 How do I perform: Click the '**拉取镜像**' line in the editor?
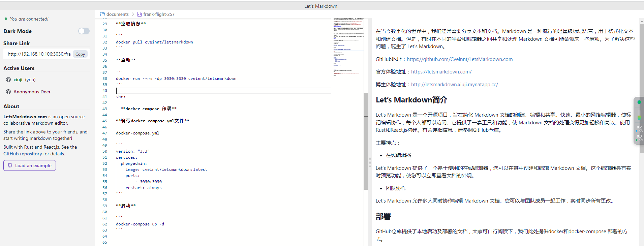(x=131, y=24)
